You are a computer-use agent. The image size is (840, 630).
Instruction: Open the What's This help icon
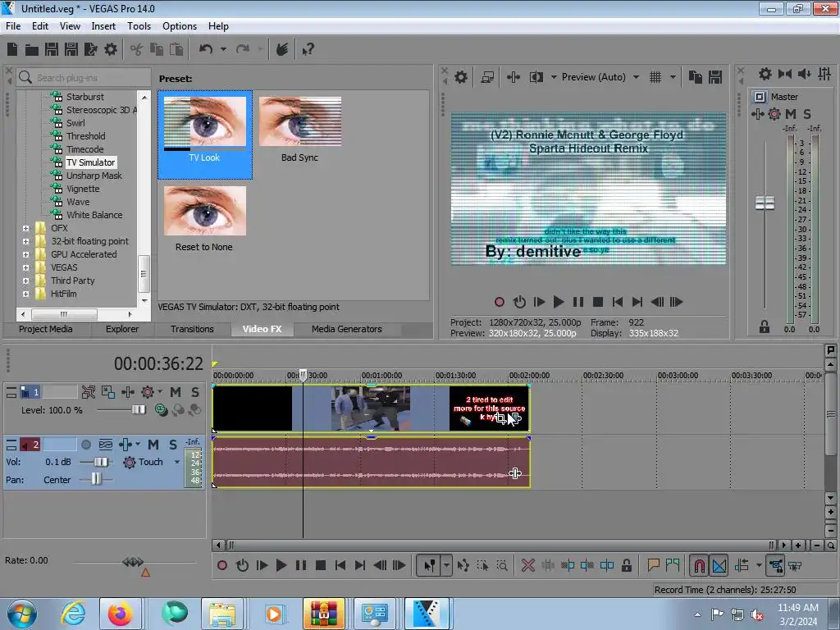[308, 50]
